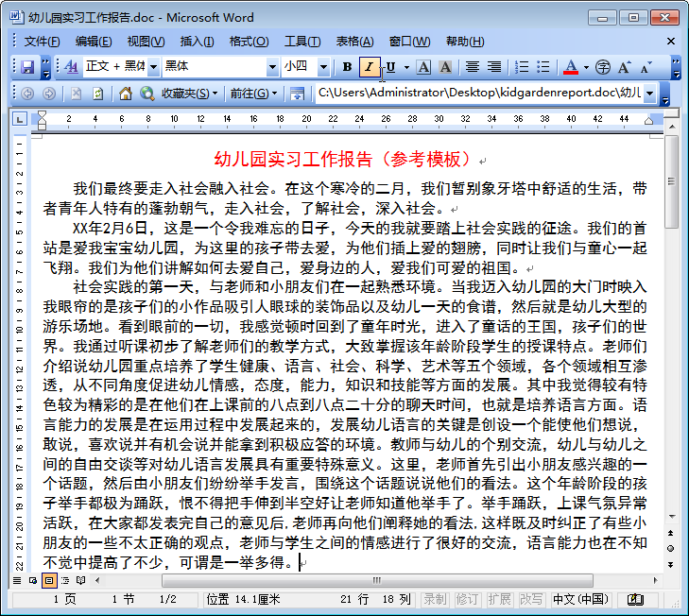The width and height of the screenshot is (689, 616).
Task: Click the horizontal scrollbar thumb
Action: coord(377,580)
